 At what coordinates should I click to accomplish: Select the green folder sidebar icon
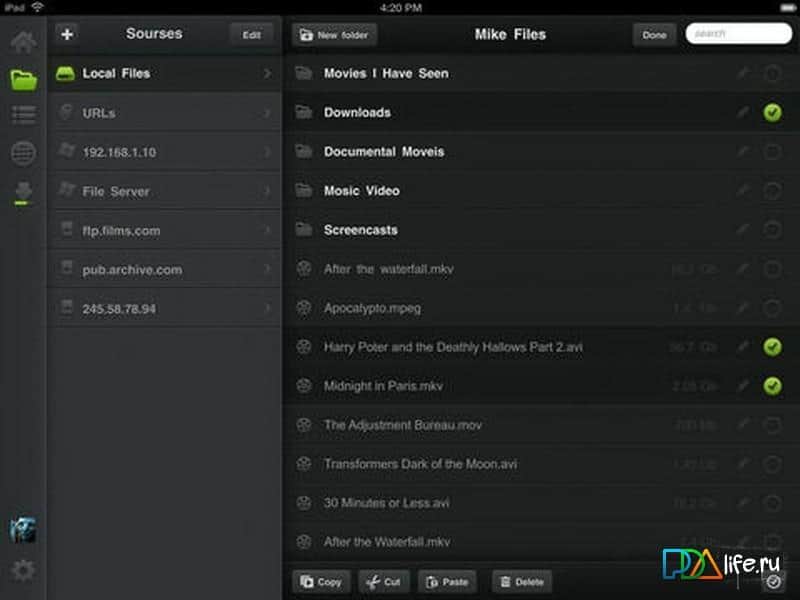pos(24,79)
